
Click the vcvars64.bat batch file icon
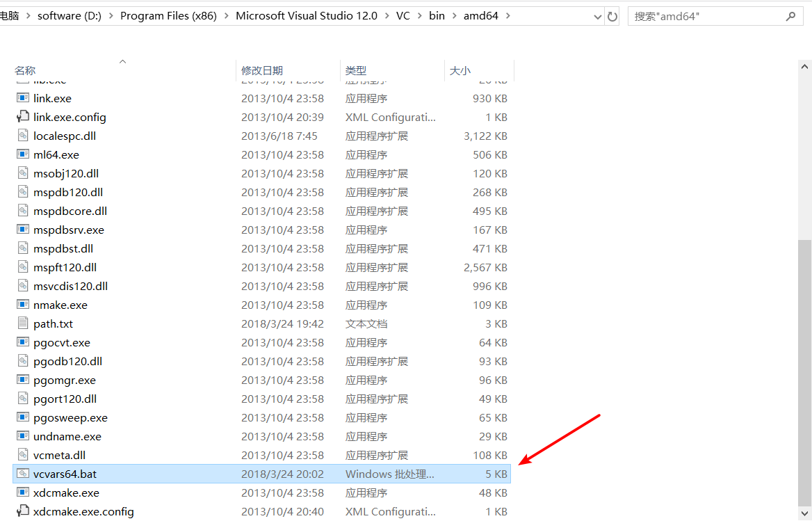tap(23, 474)
